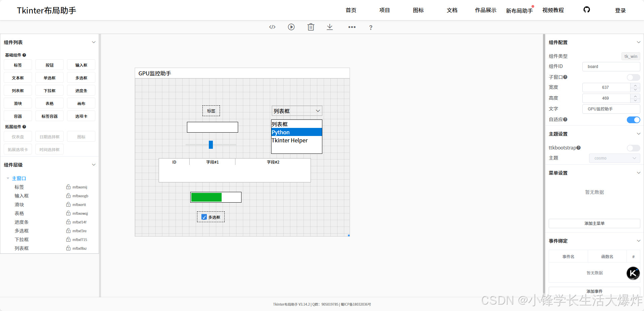The image size is (644, 311).
Task: Open the 文档 nav item
Action: pyautogui.click(x=452, y=10)
